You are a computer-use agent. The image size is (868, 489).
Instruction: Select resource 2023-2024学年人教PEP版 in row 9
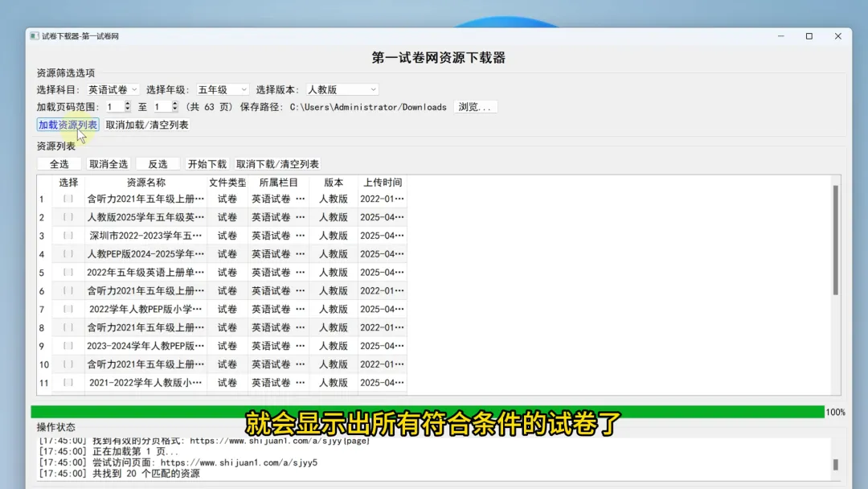pos(146,346)
